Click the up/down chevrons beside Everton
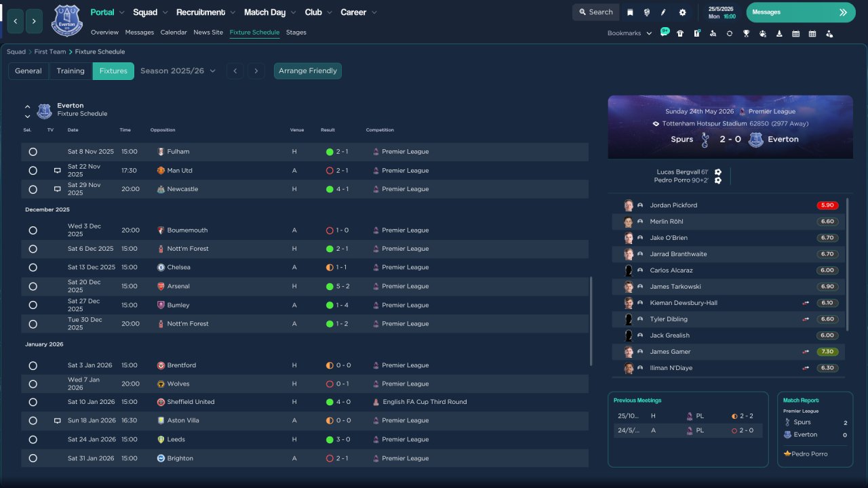 pos(28,111)
